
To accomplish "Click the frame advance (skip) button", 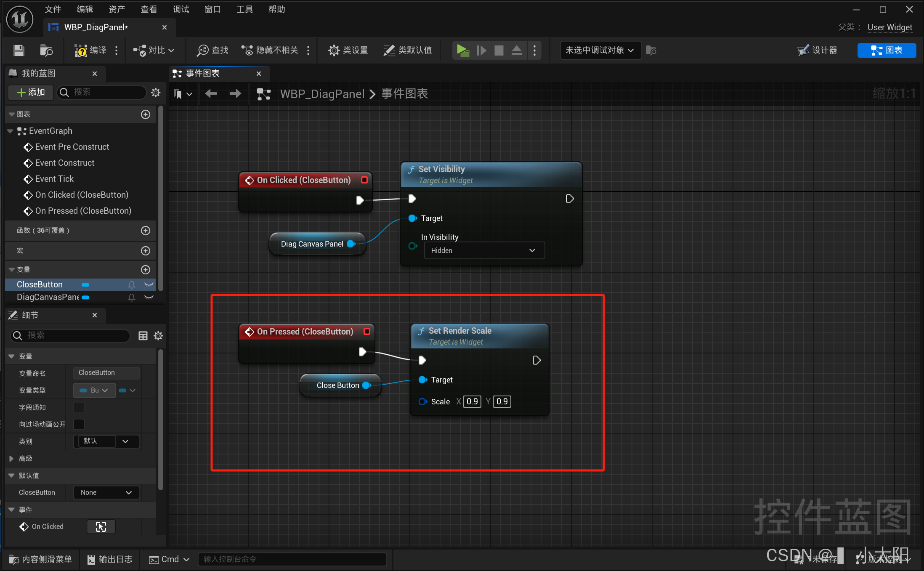I will point(481,50).
